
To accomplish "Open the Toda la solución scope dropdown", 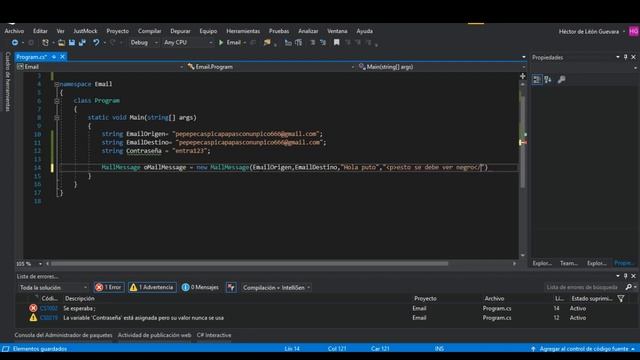I will tap(53, 287).
